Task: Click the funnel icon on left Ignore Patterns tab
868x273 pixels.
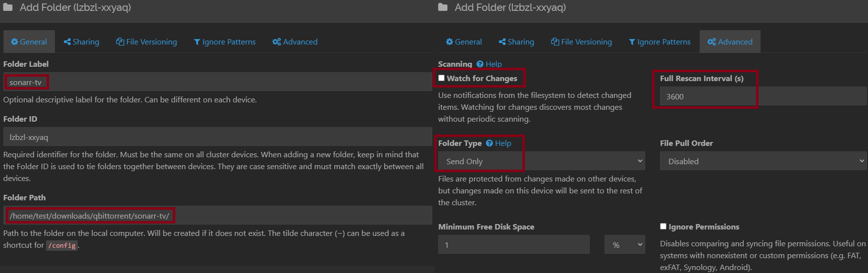Action: (x=197, y=43)
